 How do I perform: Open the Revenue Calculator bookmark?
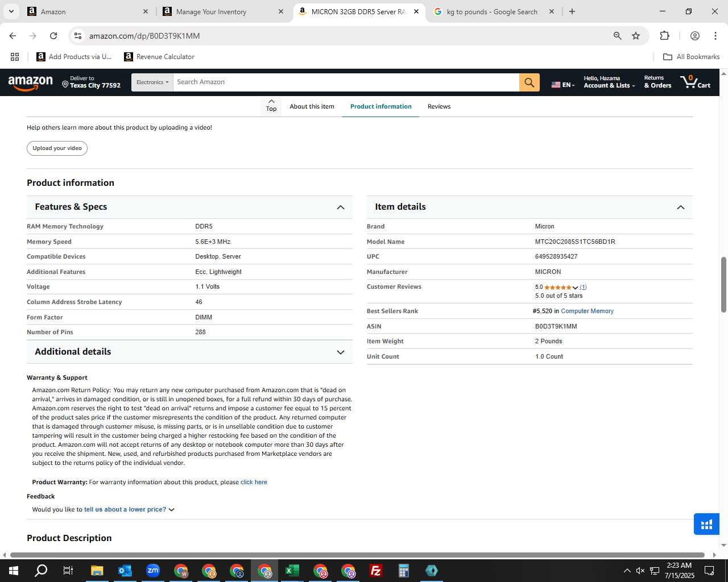(x=159, y=57)
